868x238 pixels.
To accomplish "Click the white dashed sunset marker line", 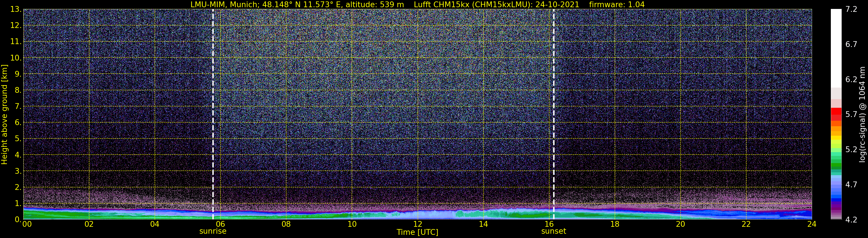I will (x=554, y=114).
